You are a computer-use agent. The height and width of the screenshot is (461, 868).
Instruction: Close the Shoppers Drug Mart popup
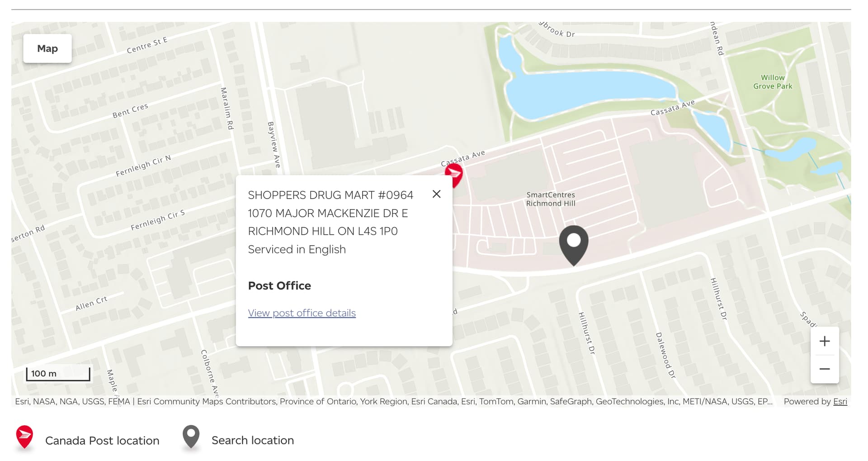(436, 194)
